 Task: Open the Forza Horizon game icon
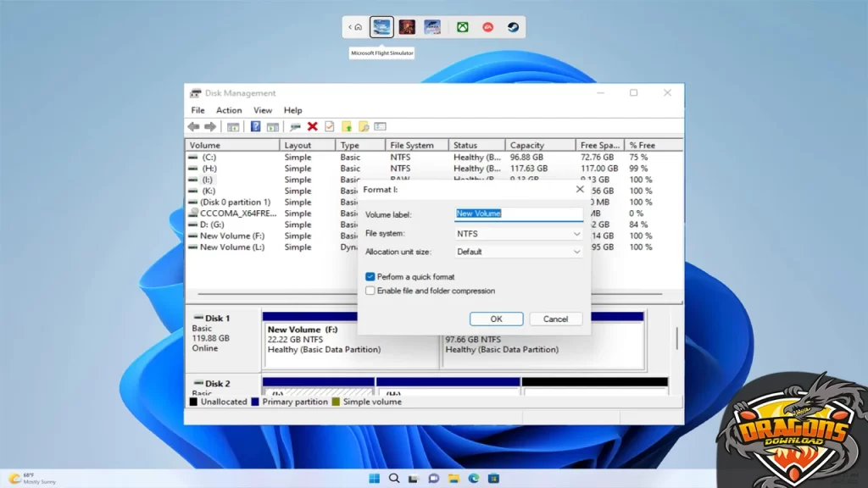433,26
